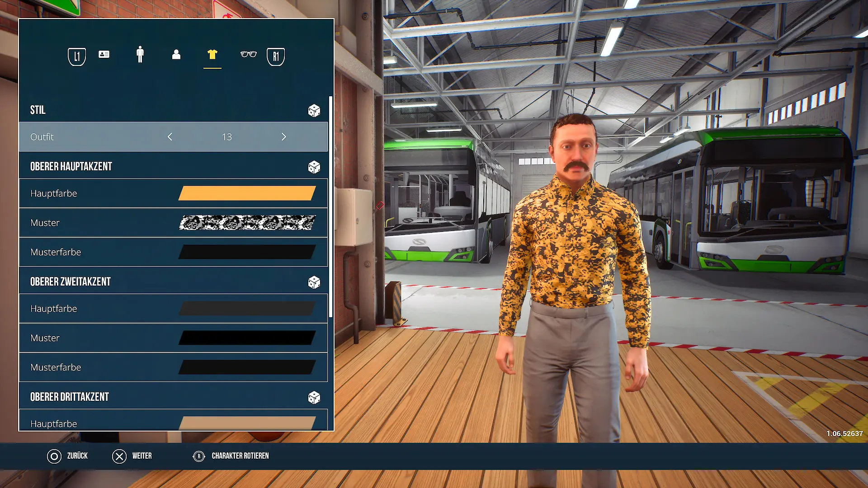Click the panel's vertical scrollbar

(x=331, y=206)
